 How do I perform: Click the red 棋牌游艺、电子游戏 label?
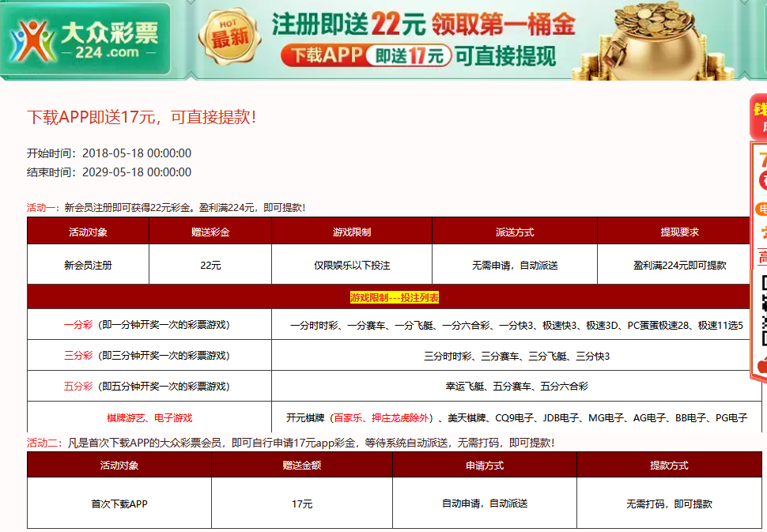(149, 418)
